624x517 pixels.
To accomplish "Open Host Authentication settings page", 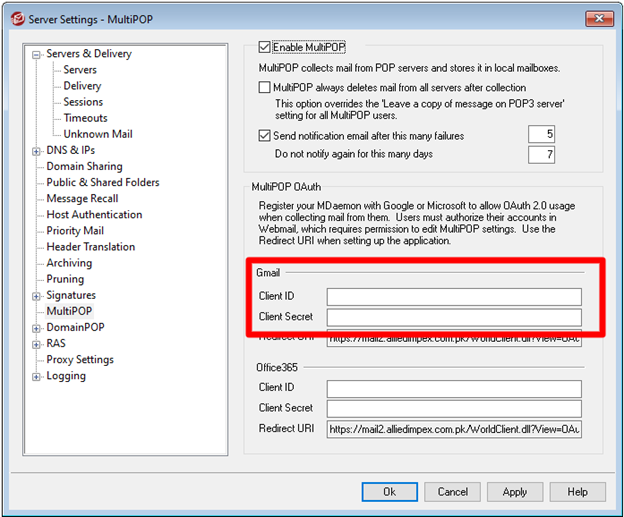I will coord(94,215).
